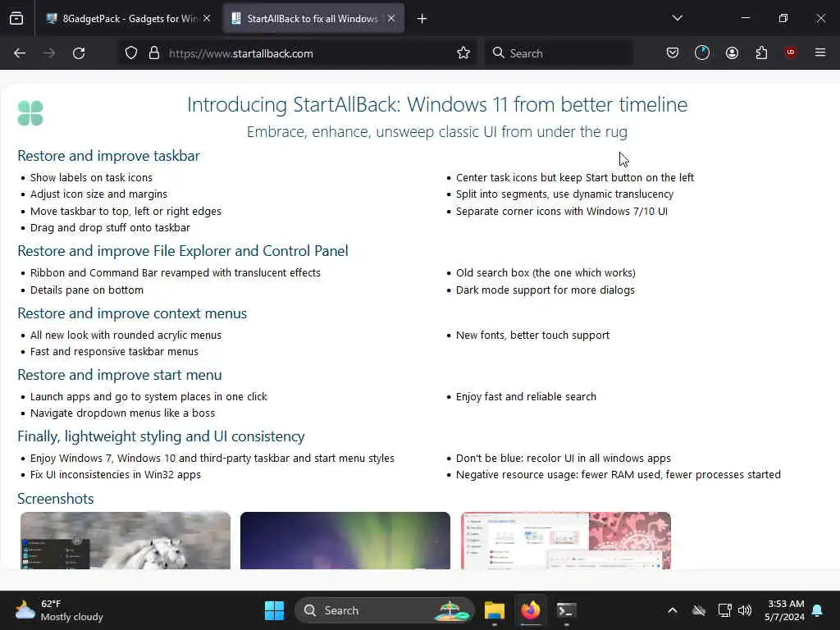Close the StartAllBack tab
840x630 pixels.
(x=391, y=19)
